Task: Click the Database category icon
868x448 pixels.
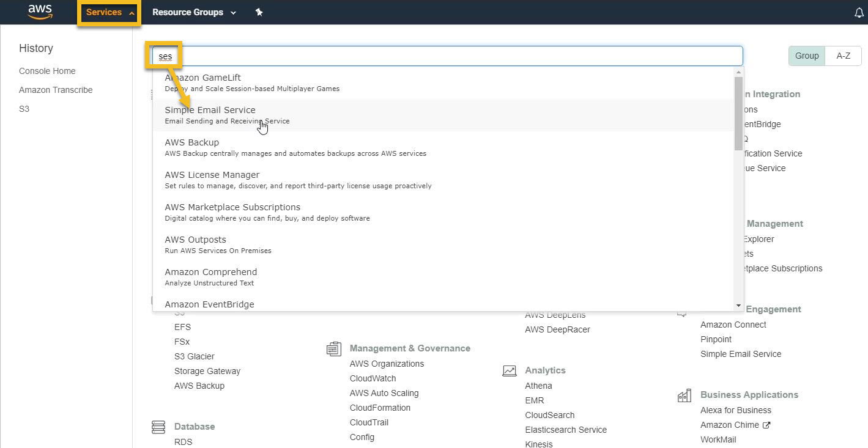Action: click(158, 427)
